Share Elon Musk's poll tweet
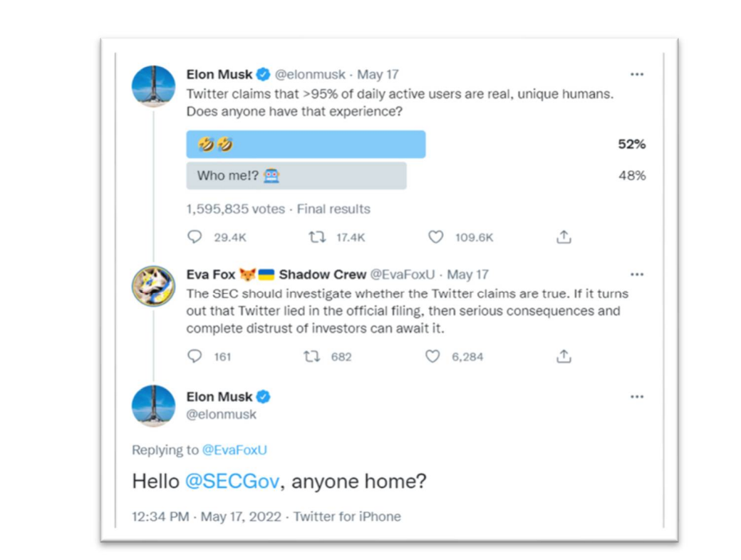The width and height of the screenshot is (741, 560). point(564,237)
